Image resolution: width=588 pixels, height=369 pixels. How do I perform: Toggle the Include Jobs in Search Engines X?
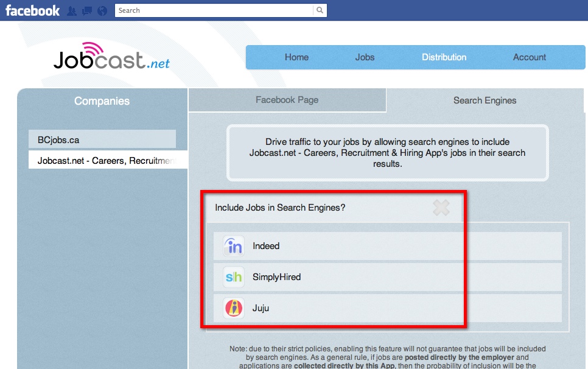(441, 208)
